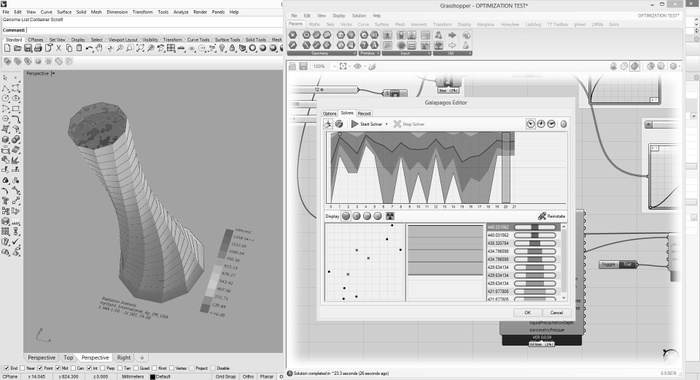The height and width of the screenshot is (380, 700).
Task: Toggle the End osnap checkbox
Action: click(x=6, y=368)
